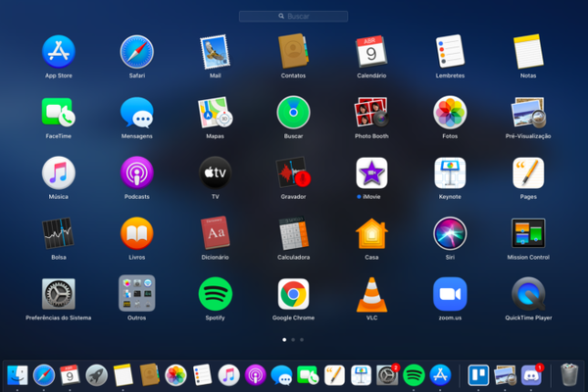The height and width of the screenshot is (392, 588).
Task: Open the Gravador voice recorder app
Action: click(x=293, y=172)
